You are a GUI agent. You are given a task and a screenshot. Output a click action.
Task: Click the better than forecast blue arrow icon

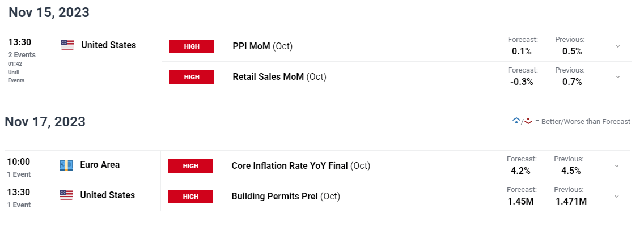tap(516, 121)
